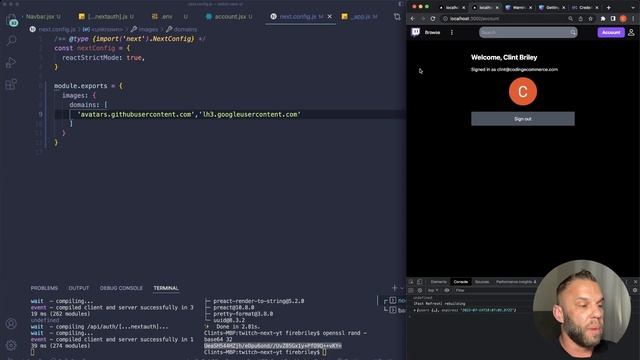Image resolution: width=640 pixels, height=360 pixels.
Task: Open the Manage gear icon in VS Code
Action: (11, 345)
